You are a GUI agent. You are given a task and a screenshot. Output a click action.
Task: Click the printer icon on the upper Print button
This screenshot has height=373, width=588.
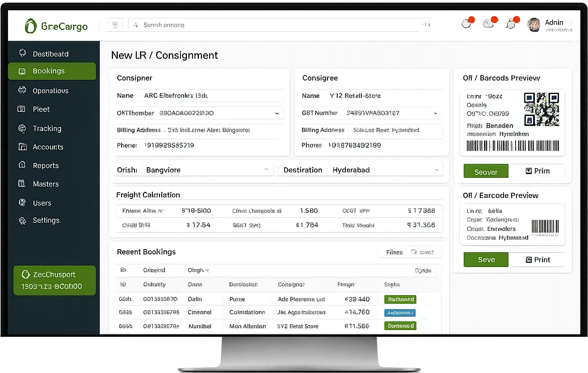[x=529, y=171]
